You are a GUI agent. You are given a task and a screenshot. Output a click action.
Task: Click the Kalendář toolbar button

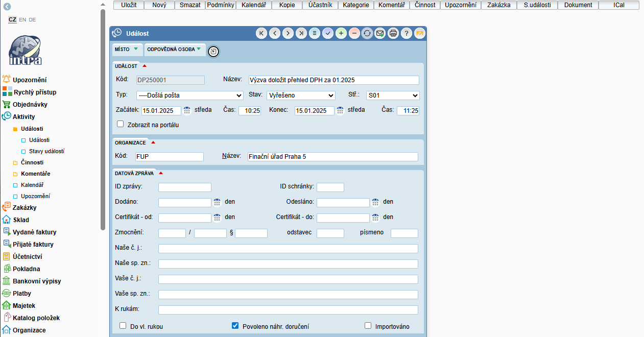(x=253, y=5)
